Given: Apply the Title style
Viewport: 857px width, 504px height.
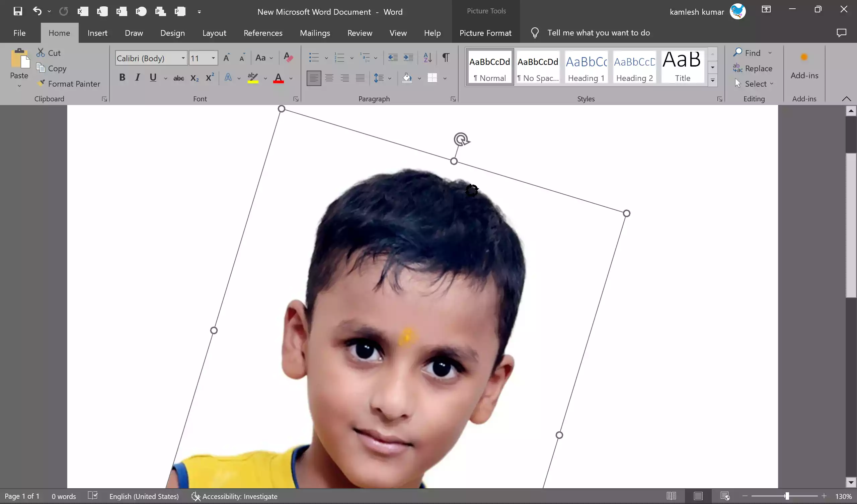Looking at the screenshot, I should coord(682,67).
